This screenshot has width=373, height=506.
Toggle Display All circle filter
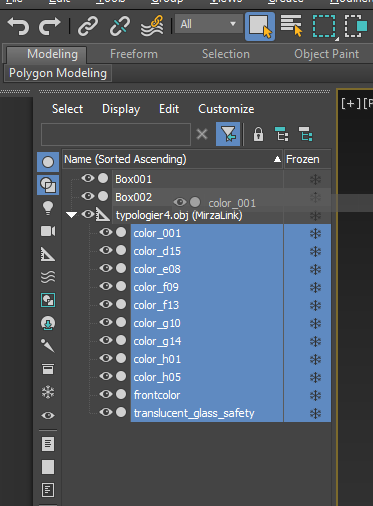48,162
